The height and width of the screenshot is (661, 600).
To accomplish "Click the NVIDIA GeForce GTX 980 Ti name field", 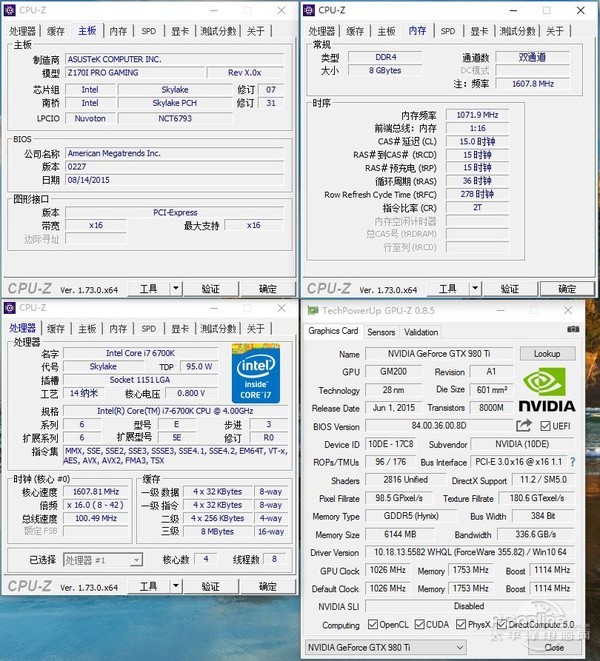I will 439,354.
